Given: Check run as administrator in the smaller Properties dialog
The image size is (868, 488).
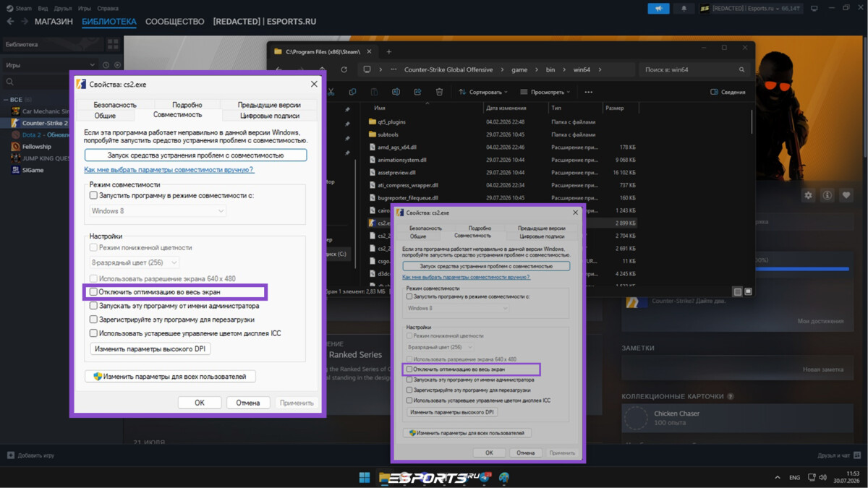Looking at the screenshot, I should [409, 380].
